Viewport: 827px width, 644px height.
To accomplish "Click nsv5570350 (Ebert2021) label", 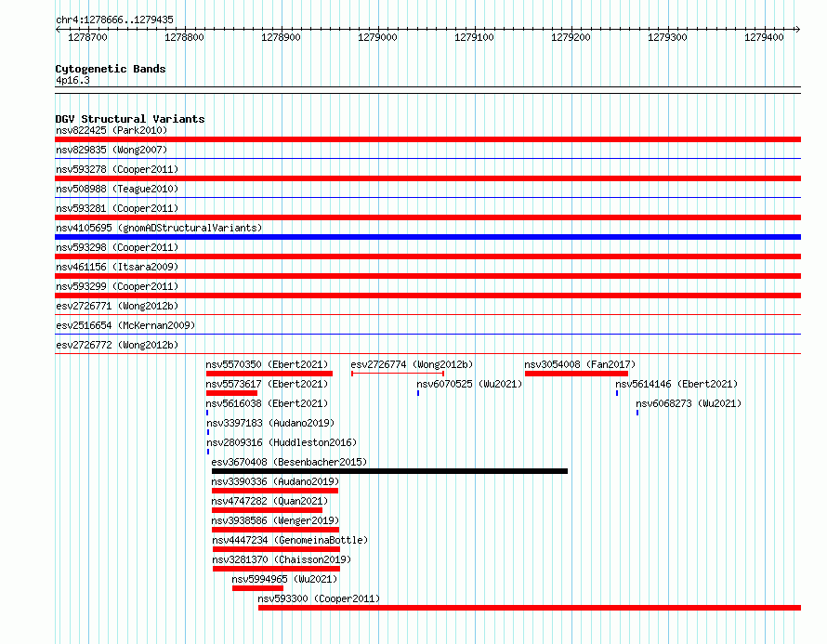I will click(x=267, y=364).
